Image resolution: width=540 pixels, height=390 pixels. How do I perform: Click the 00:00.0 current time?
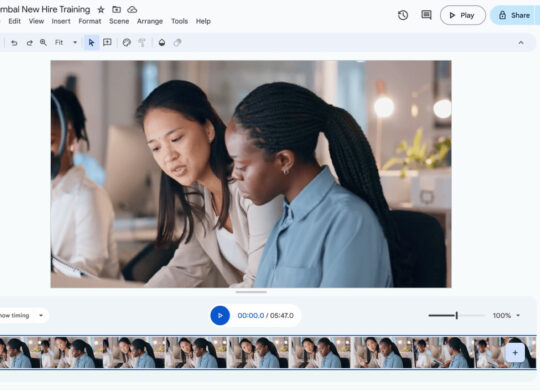[251, 316]
